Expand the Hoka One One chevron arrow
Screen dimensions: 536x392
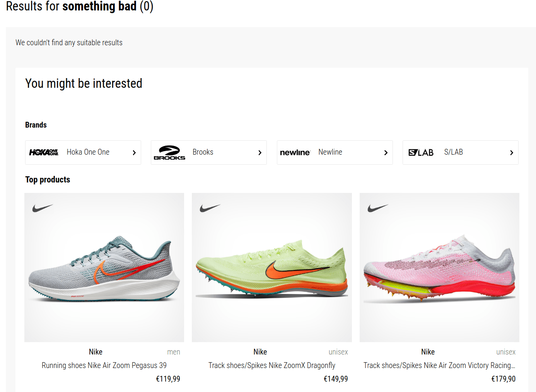click(134, 153)
